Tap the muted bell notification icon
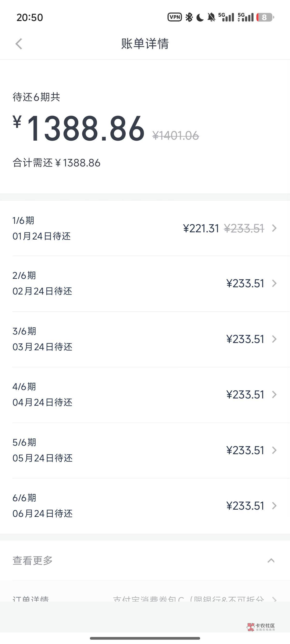This screenshot has width=290, height=644. [211, 17]
